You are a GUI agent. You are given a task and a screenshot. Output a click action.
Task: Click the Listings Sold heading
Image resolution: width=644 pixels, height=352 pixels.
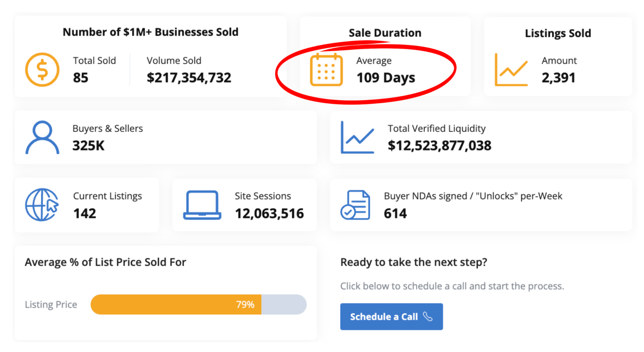coord(558,33)
